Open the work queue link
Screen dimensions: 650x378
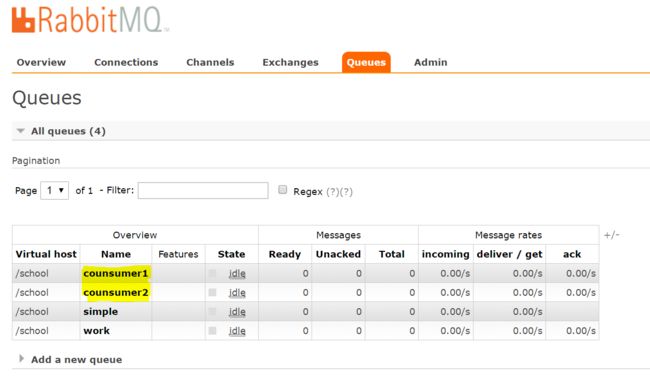pos(96,331)
